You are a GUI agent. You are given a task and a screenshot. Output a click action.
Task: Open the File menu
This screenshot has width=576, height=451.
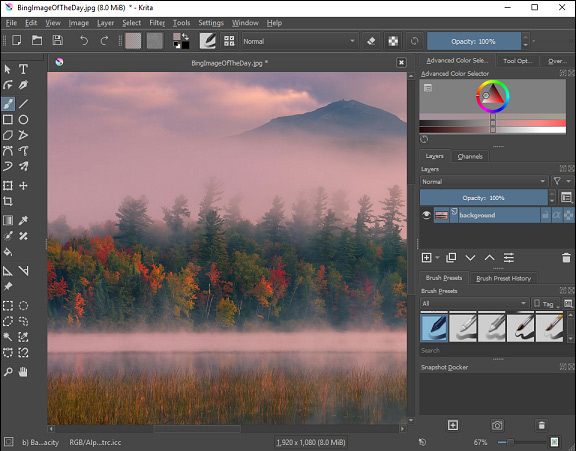(x=11, y=23)
